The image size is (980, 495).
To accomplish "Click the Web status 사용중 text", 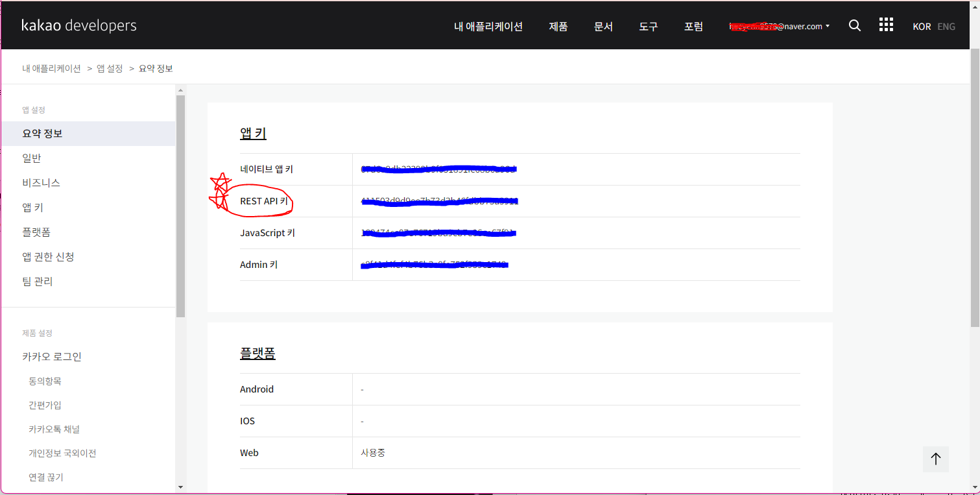I will click(373, 453).
